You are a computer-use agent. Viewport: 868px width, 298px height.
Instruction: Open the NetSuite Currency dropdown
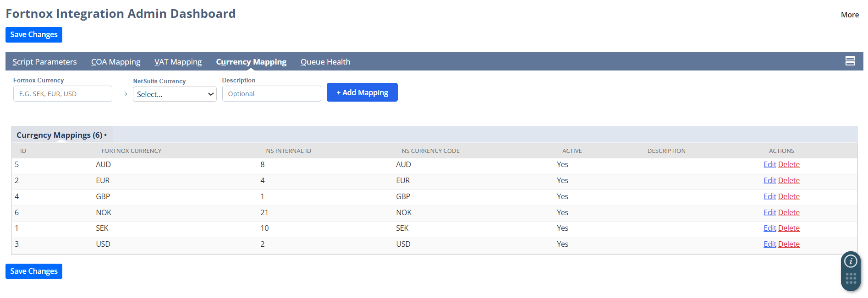[175, 94]
